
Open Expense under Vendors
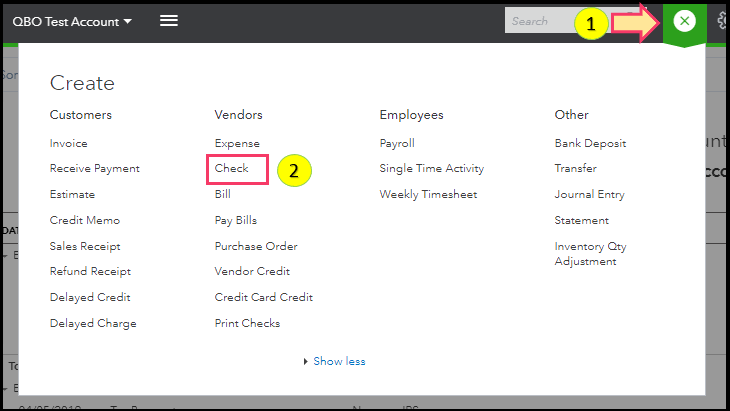click(237, 143)
